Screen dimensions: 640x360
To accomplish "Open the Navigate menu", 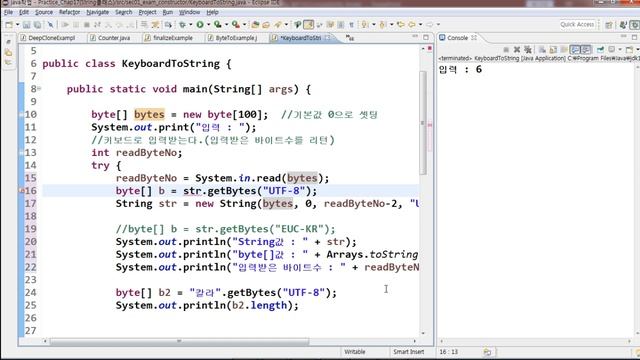I will (98, 12).
